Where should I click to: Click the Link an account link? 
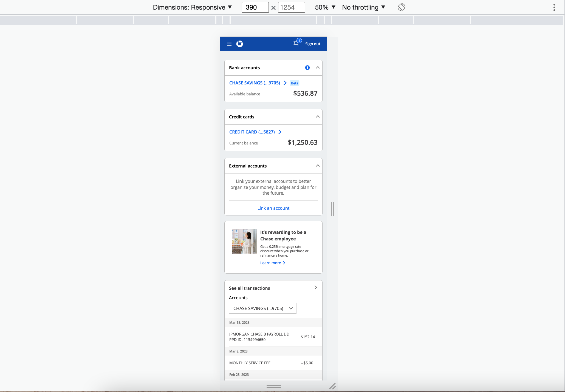tap(273, 208)
